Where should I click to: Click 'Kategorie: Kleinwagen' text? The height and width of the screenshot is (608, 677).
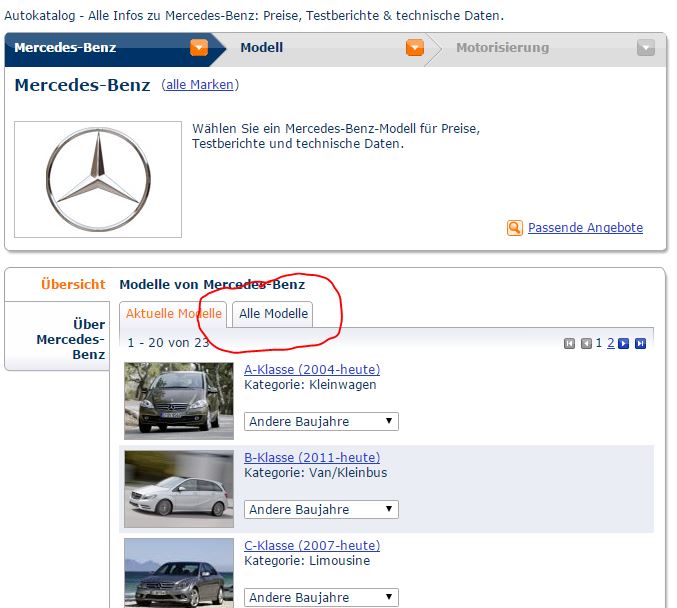coord(310,385)
